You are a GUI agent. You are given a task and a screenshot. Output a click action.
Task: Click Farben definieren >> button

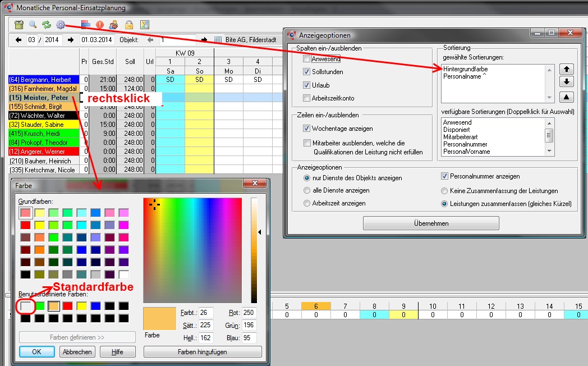coord(77,337)
